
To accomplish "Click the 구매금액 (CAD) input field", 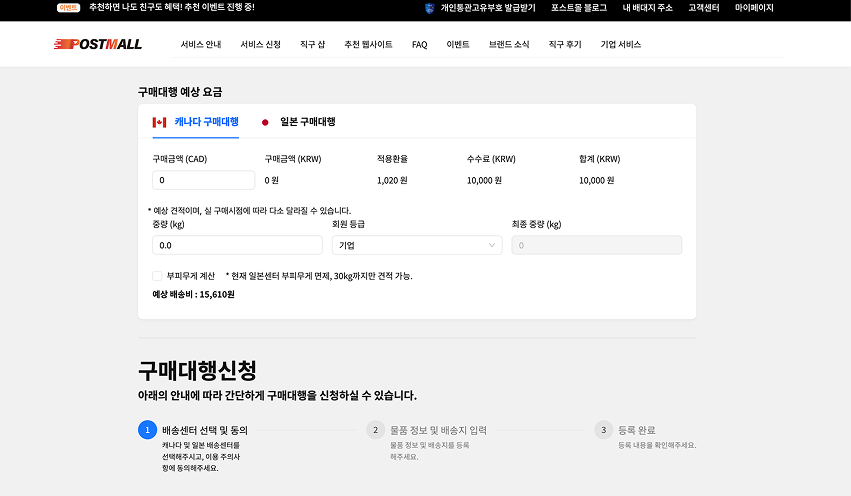I will coord(204,180).
